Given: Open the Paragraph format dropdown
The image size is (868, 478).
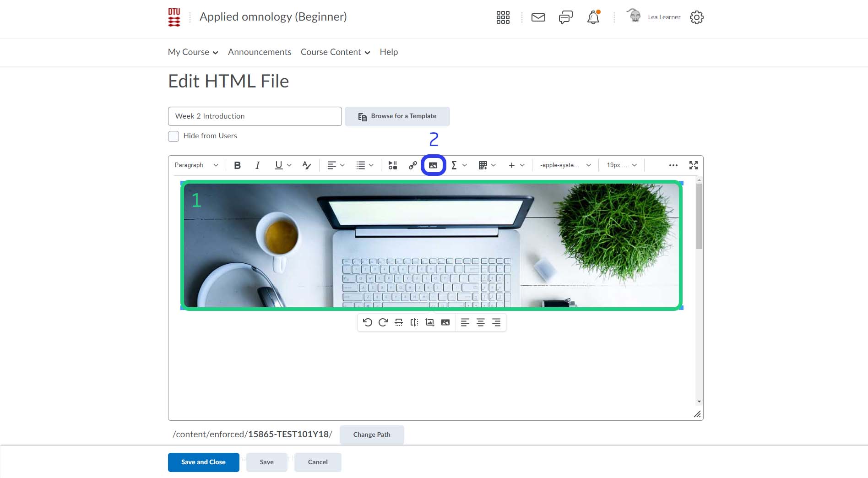Looking at the screenshot, I should click(x=196, y=165).
